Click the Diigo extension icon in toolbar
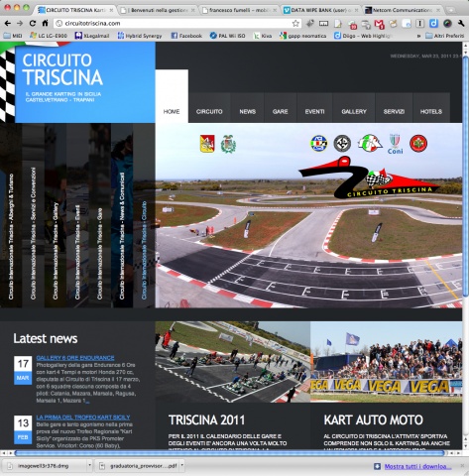This screenshot has width=469, height=476. (433, 23)
